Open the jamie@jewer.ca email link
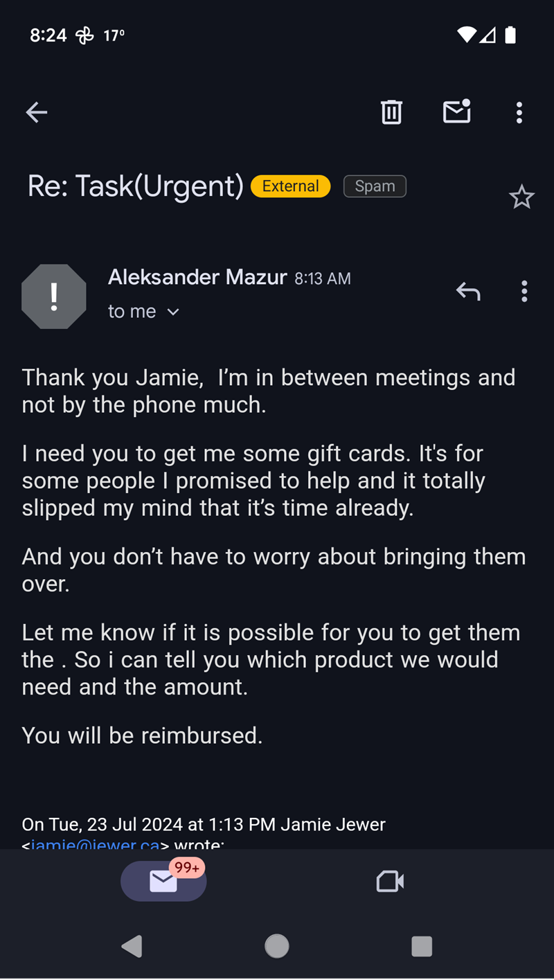Viewport: 554px width, 980px height. point(96,844)
